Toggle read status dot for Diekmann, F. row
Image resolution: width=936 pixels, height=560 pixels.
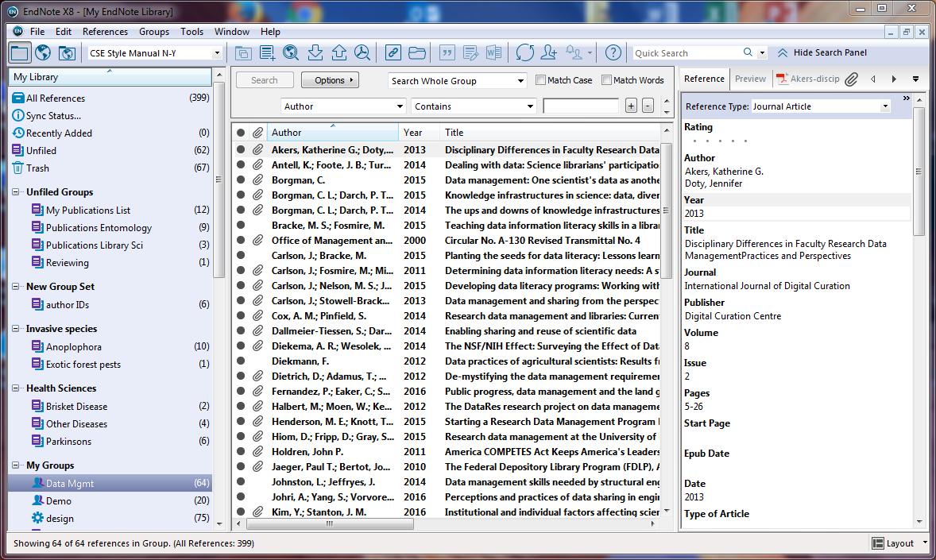click(x=241, y=361)
